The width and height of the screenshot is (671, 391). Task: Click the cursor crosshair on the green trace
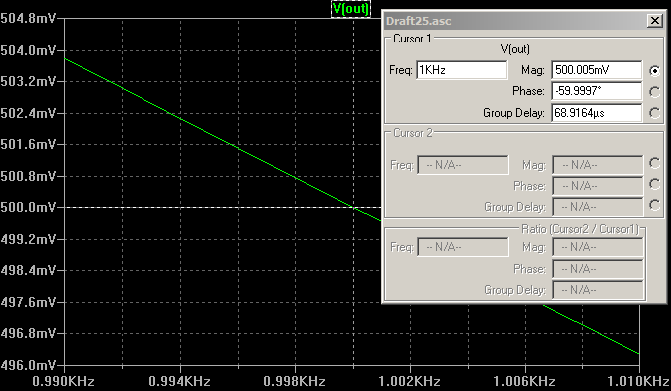click(353, 207)
